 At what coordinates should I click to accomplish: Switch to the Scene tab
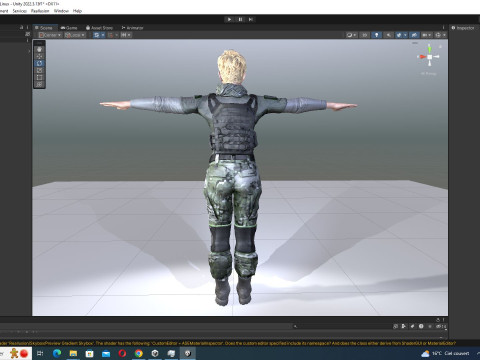point(44,28)
